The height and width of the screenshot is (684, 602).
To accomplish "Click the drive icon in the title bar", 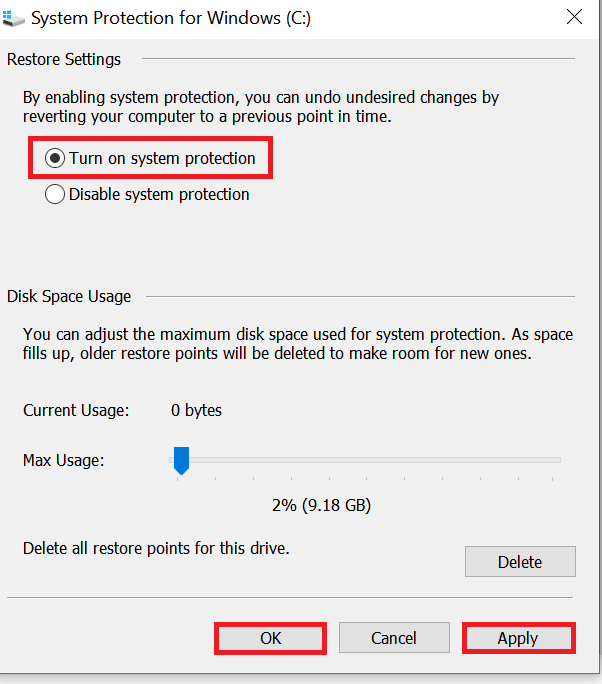I will pos(13,17).
